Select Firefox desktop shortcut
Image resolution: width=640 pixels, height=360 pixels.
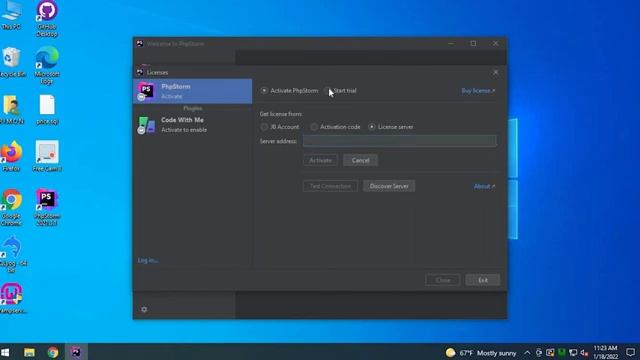point(11,156)
